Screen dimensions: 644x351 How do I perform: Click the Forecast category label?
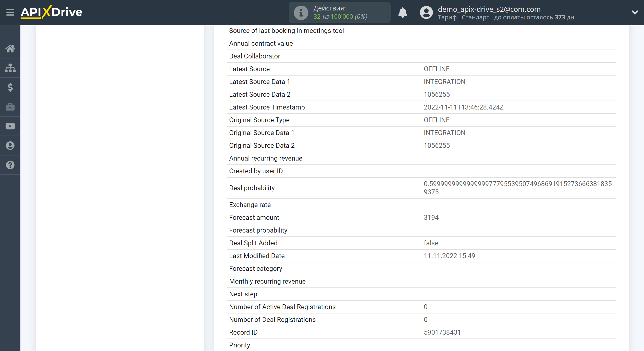click(x=256, y=269)
